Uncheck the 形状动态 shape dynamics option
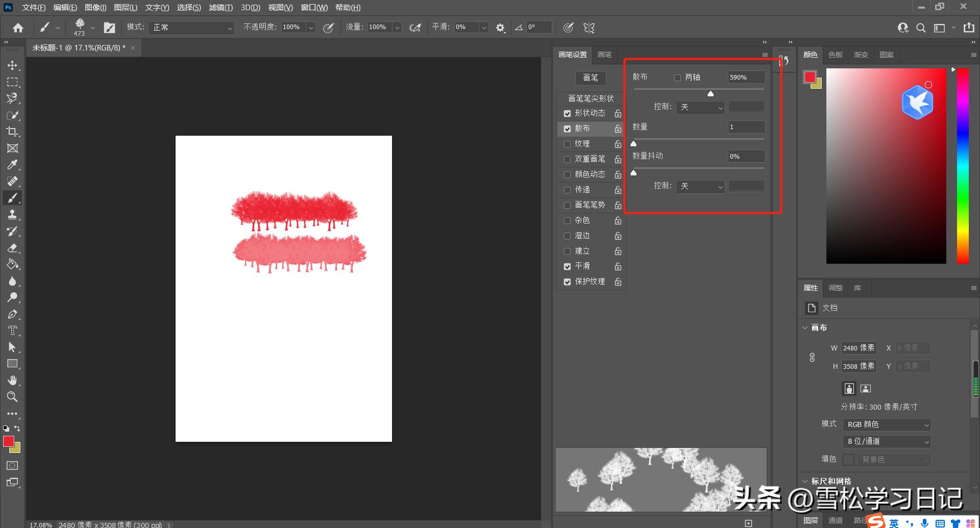Viewport: 980px width, 528px height. [x=567, y=114]
